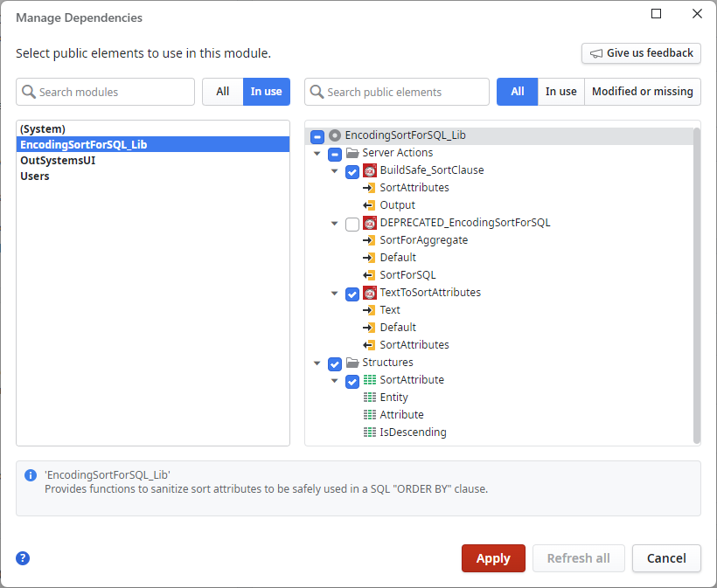Screen dimensions: 717x588
Task: Click the DEPRECATED_EncodingSortForSQL action icon
Action: click(x=369, y=223)
